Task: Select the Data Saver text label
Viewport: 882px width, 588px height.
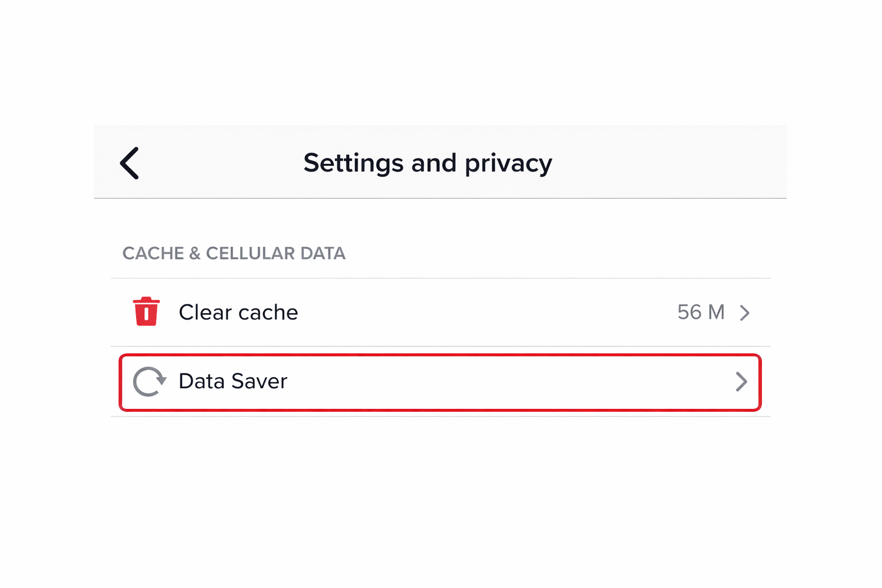Action: point(233,381)
